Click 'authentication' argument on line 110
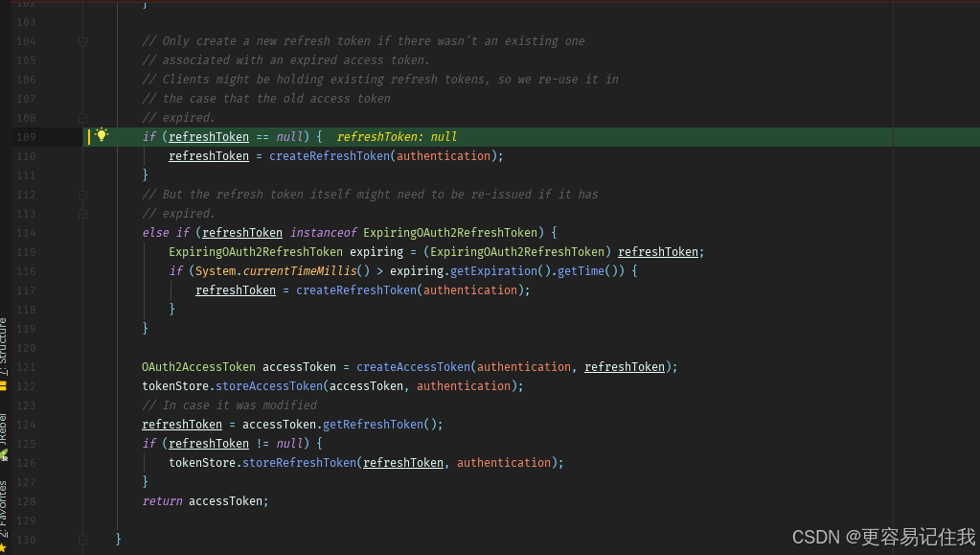This screenshot has height=555, width=980. pos(444,156)
